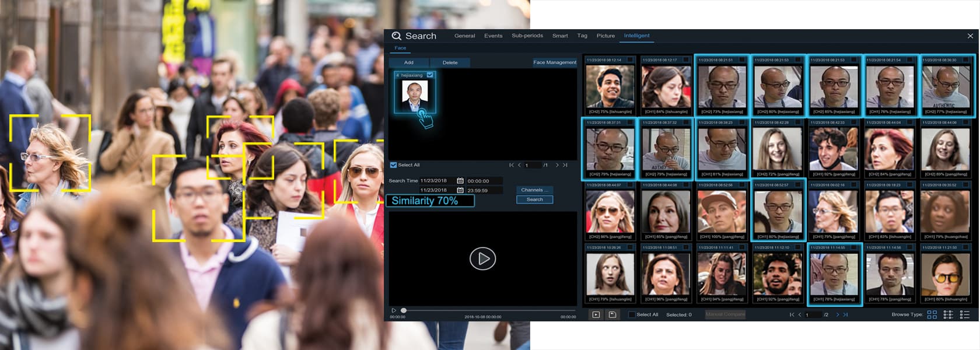Switch browse type to large grid view
Screen dimensions: 980x350
932,314
